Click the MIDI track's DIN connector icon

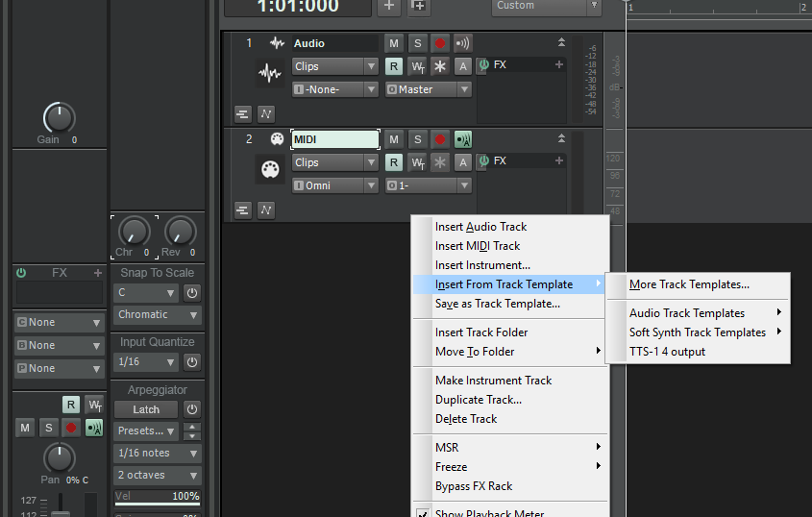pos(269,170)
